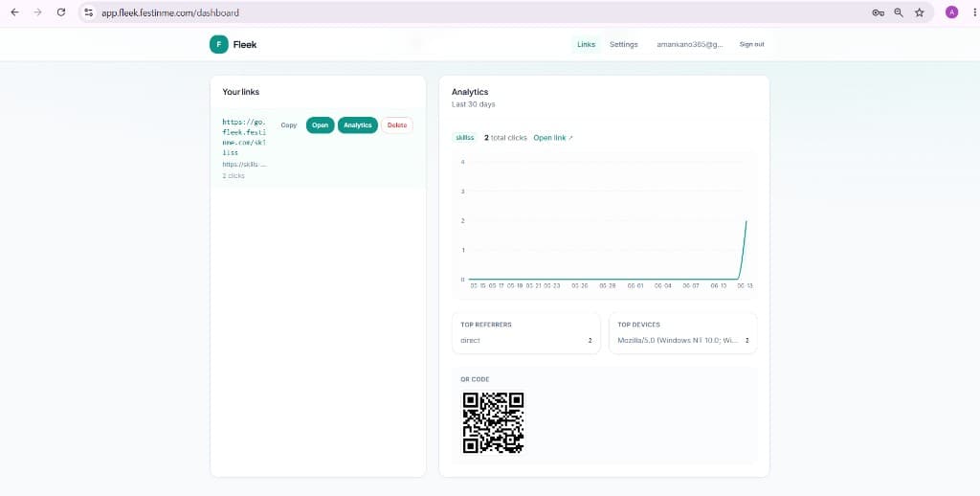Image resolution: width=980 pixels, height=496 pixels.
Task: Open site information icon in address bar
Action: point(89,12)
